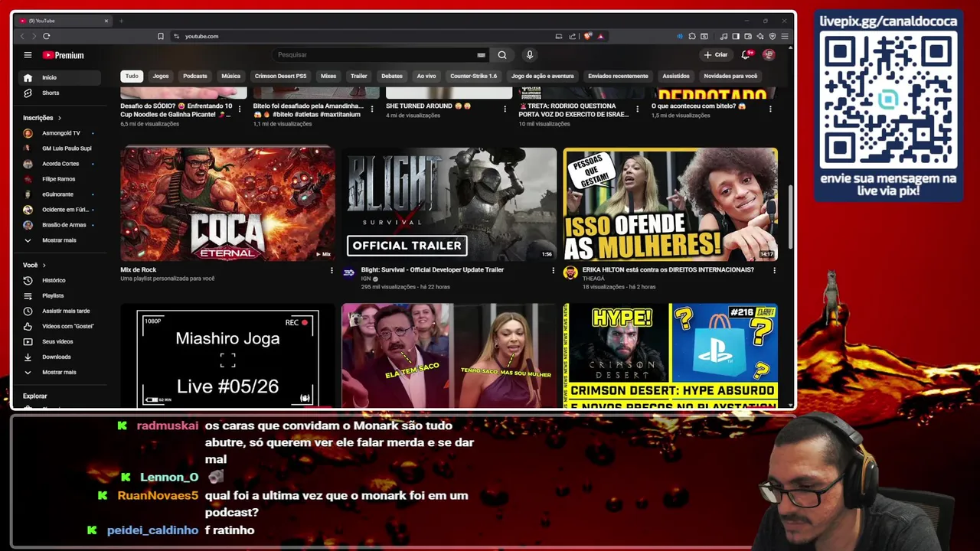Click the Criar button
The height and width of the screenshot is (551, 980).
[x=716, y=55]
